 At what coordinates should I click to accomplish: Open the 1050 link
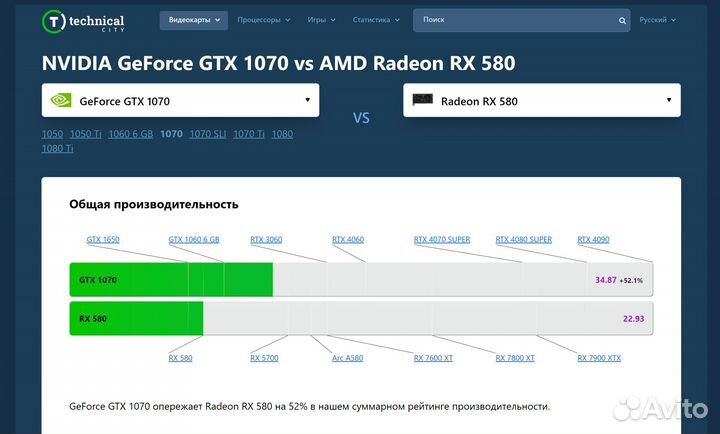pyautogui.click(x=52, y=134)
